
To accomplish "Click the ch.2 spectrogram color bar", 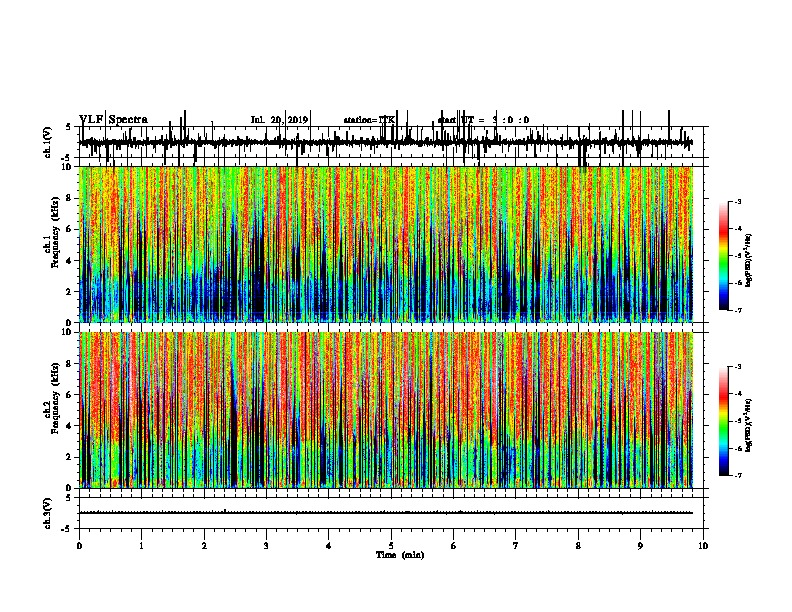I will [724, 421].
